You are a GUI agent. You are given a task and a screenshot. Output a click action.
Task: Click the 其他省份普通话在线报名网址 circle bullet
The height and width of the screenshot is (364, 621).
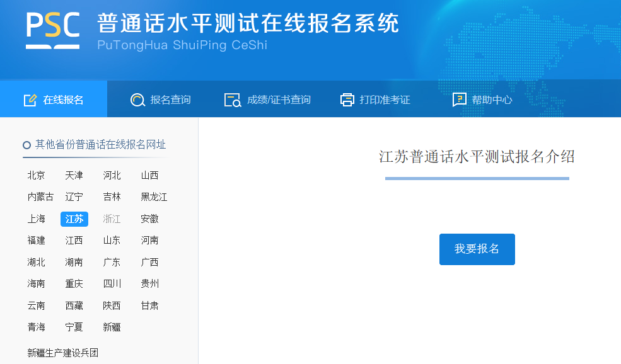[26, 145]
